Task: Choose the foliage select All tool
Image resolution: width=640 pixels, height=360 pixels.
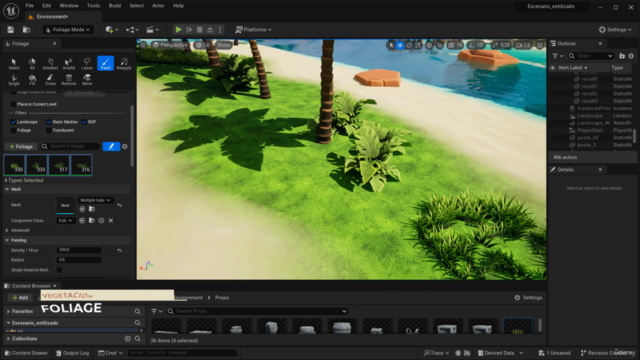Action: 32,64
